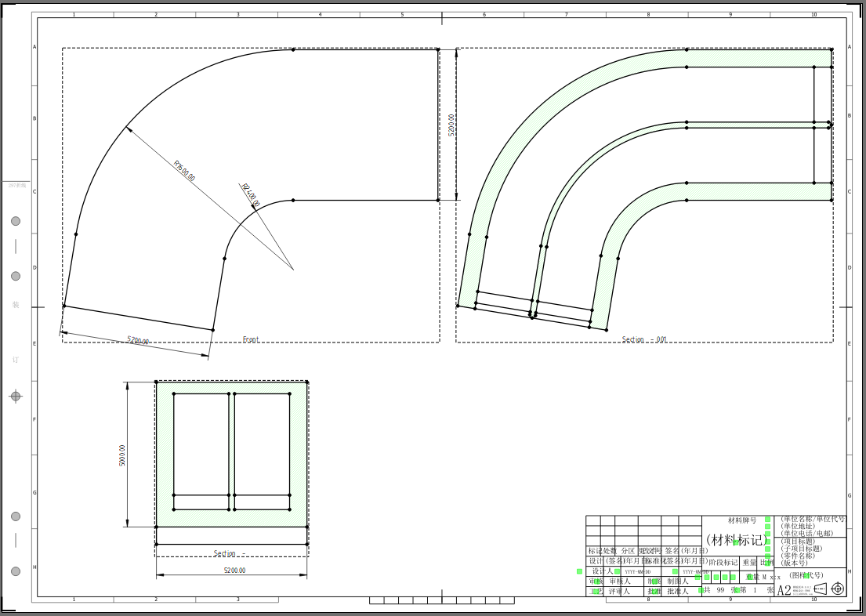
Task: Click the circular target symbol in title block
Action: point(838,589)
